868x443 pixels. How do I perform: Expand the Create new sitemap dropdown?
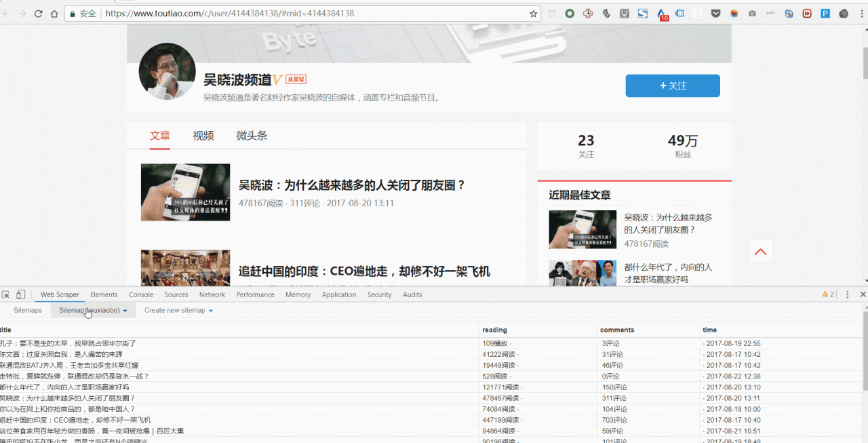178,310
